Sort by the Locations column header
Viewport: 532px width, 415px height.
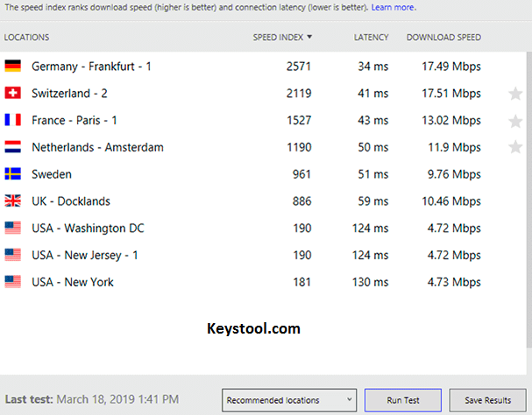coord(26,38)
